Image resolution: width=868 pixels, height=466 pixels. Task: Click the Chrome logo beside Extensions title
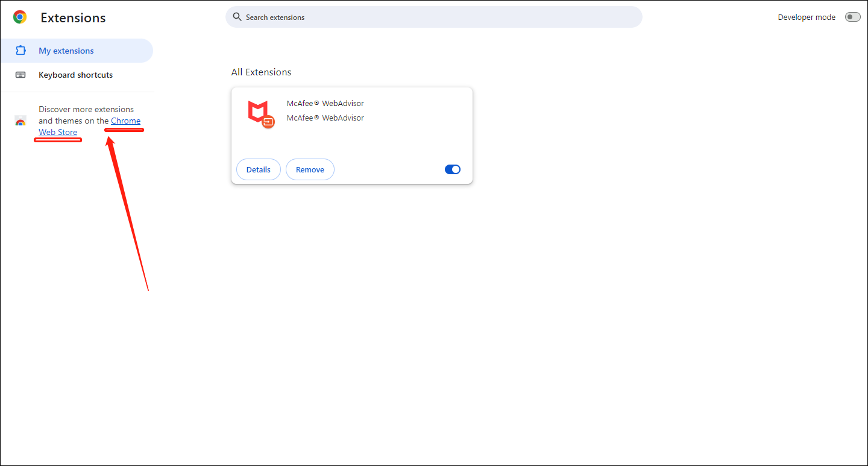(x=20, y=17)
